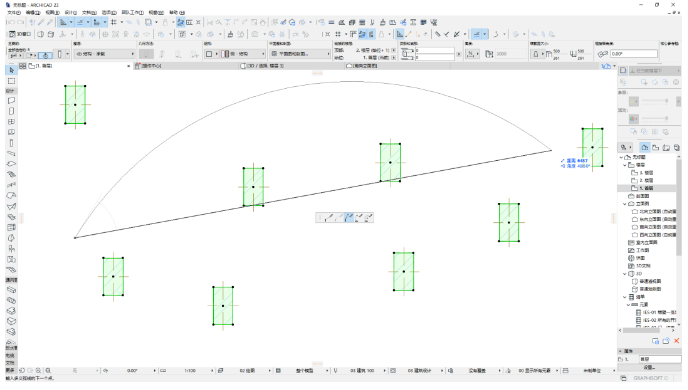Screen dimensions: 688x390
Task: Collapse the 立面图 elevations folder in navigator
Action: [625, 204]
